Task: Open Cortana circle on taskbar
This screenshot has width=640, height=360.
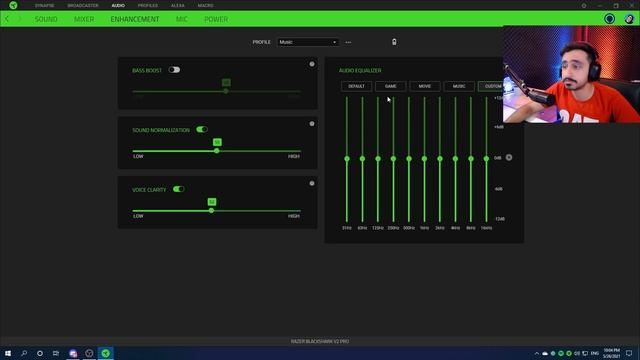Action: (40, 353)
